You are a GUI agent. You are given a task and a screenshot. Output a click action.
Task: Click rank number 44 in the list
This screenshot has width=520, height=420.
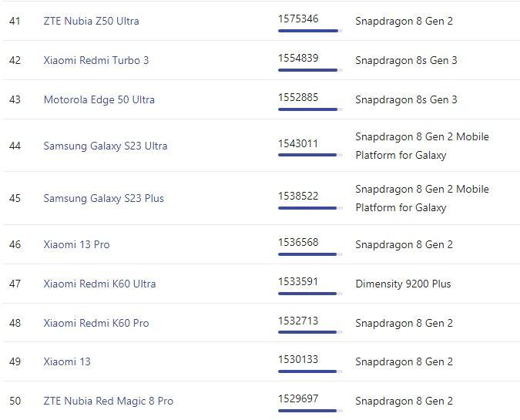point(15,146)
